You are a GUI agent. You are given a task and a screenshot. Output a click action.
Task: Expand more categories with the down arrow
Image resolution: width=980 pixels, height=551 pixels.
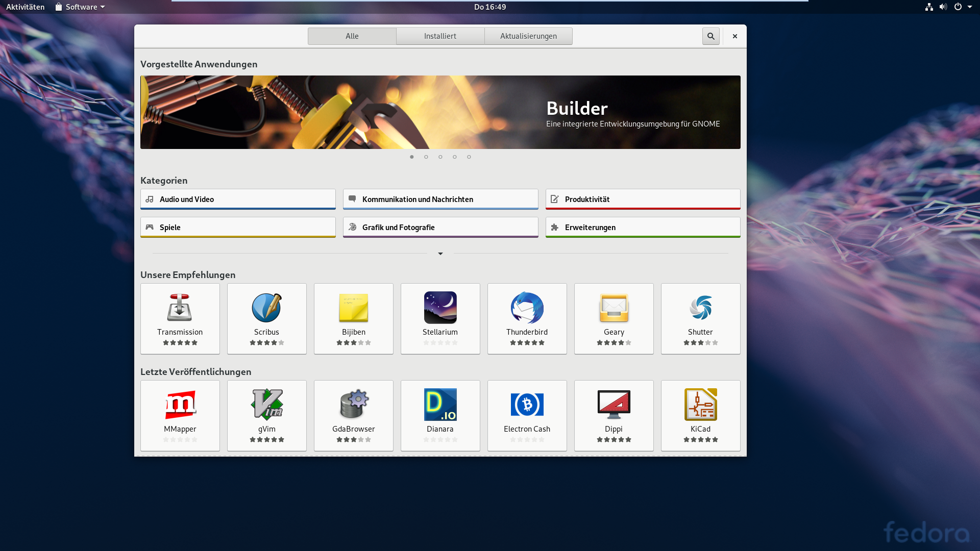click(440, 254)
